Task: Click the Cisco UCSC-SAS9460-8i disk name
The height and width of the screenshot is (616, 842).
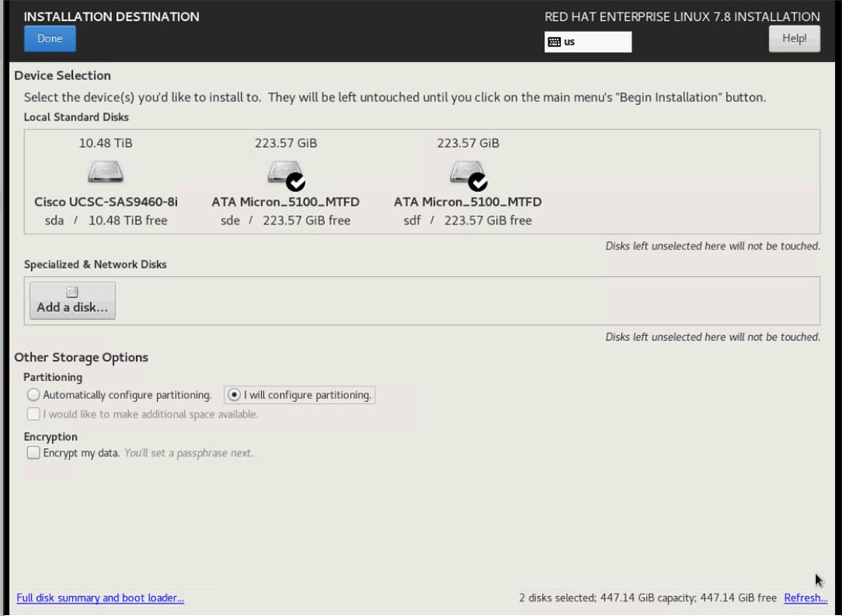Action: 106,202
